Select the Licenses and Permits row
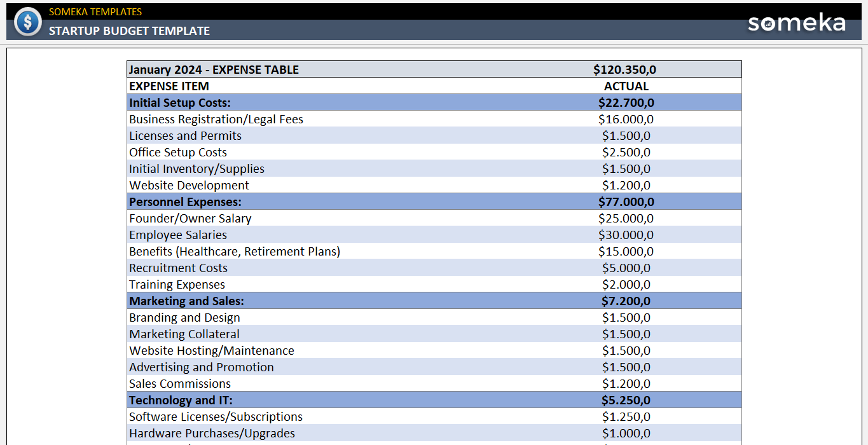This screenshot has width=868, height=445. 434,135
